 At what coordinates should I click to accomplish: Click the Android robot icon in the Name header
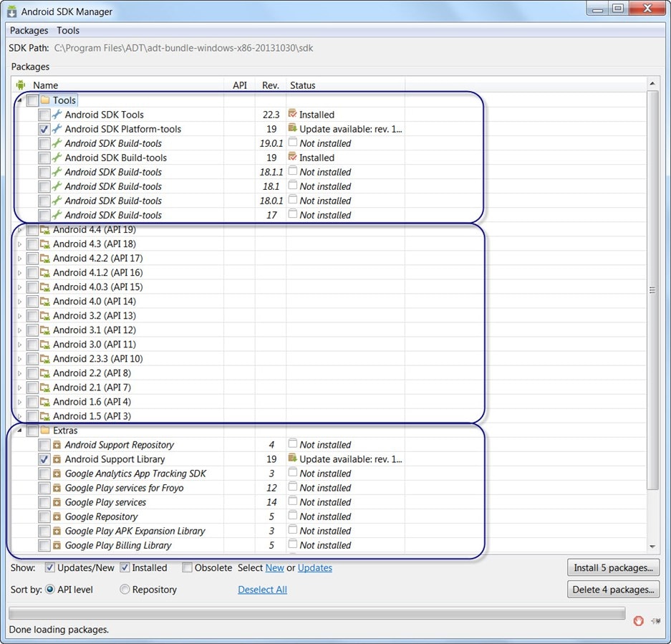pos(21,85)
